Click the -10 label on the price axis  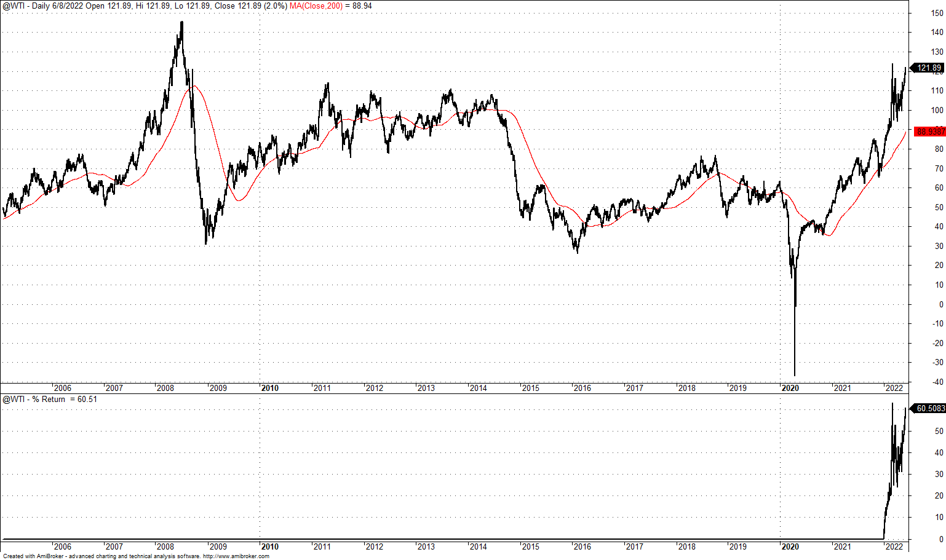point(937,324)
